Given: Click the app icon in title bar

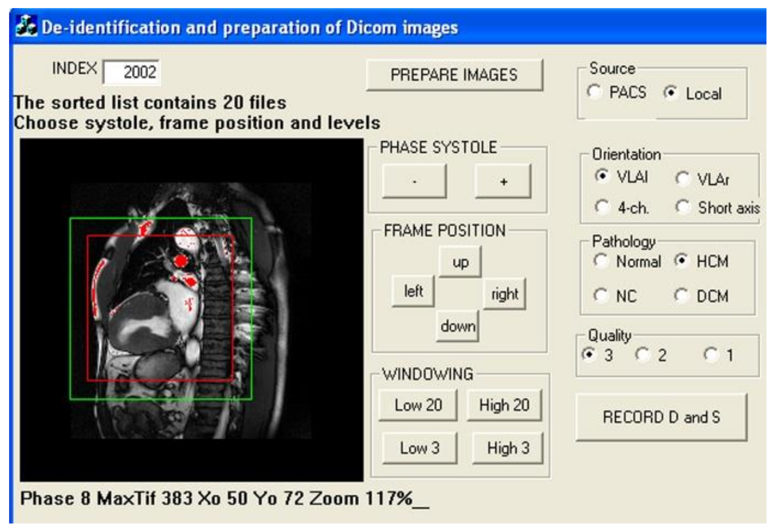Looking at the screenshot, I should point(26,26).
